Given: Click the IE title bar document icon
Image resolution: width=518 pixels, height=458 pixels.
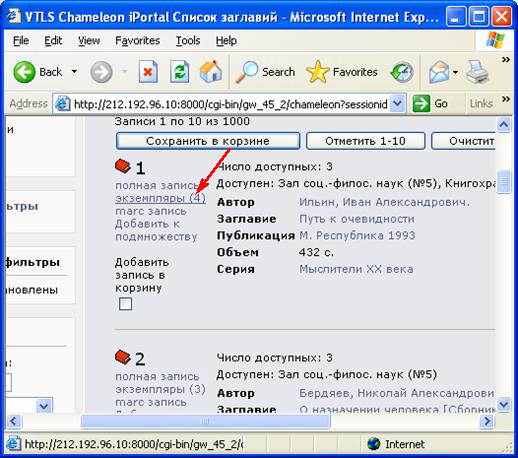Looking at the screenshot, I should point(13,16).
